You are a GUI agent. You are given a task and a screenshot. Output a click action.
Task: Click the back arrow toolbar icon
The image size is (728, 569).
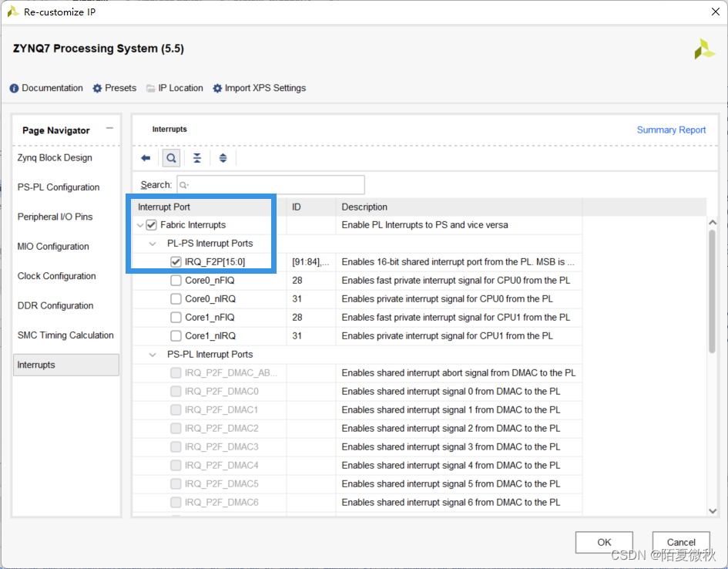pos(146,158)
